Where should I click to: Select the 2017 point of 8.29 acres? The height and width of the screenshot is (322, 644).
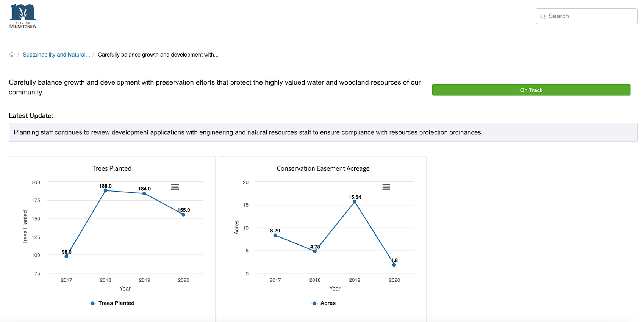tap(275, 235)
